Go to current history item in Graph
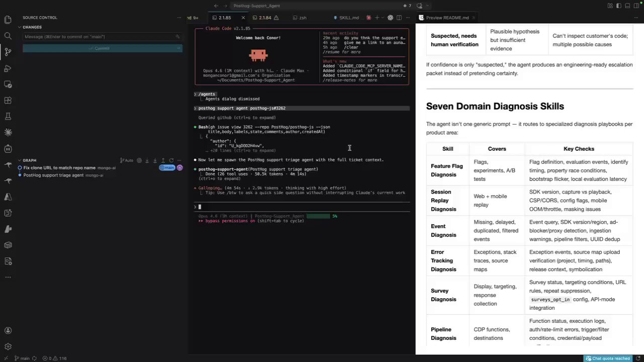This screenshot has width=644, height=362. 139,160
